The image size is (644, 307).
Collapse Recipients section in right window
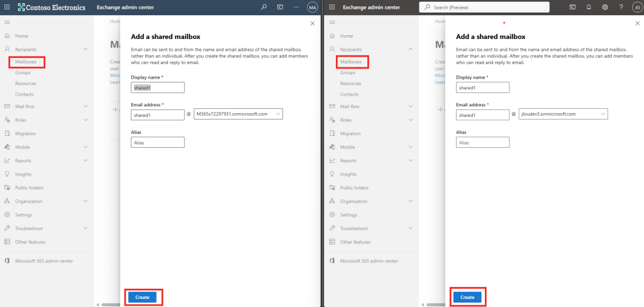coord(411,49)
